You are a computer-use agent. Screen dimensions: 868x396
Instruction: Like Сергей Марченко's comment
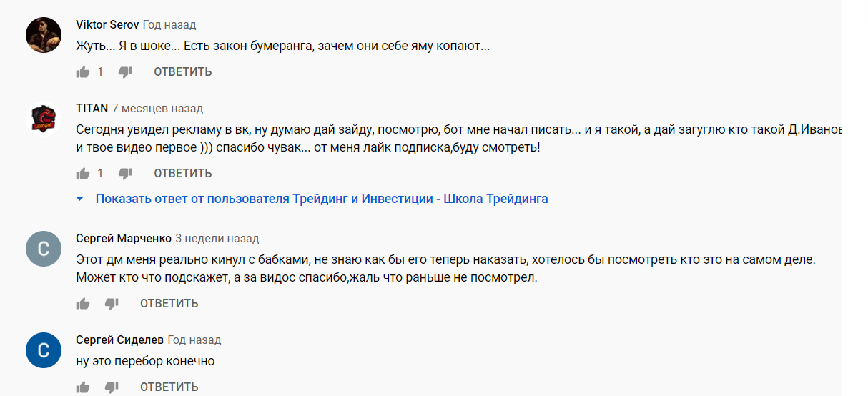[83, 303]
